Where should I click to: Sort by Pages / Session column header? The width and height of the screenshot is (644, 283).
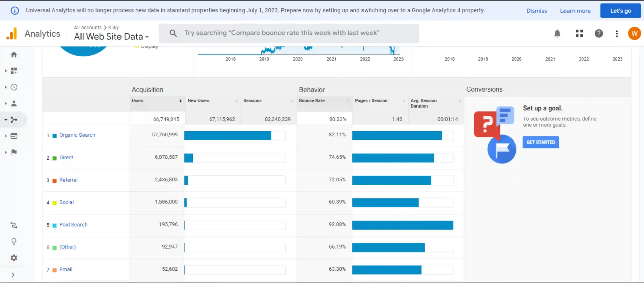point(371,101)
